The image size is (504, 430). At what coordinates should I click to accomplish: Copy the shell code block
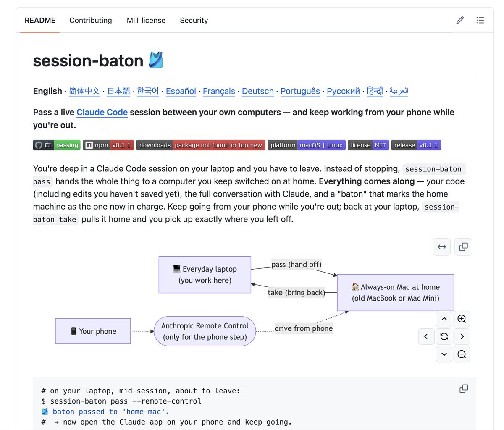click(x=464, y=389)
